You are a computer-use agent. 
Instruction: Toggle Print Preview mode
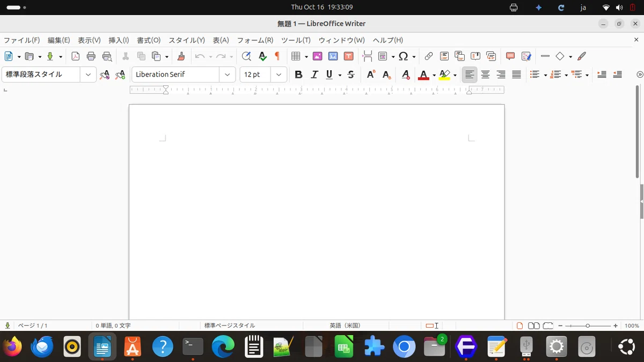(x=107, y=56)
